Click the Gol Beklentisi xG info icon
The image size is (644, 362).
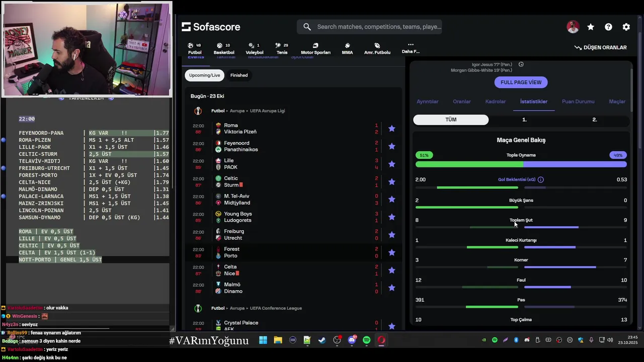point(540,179)
